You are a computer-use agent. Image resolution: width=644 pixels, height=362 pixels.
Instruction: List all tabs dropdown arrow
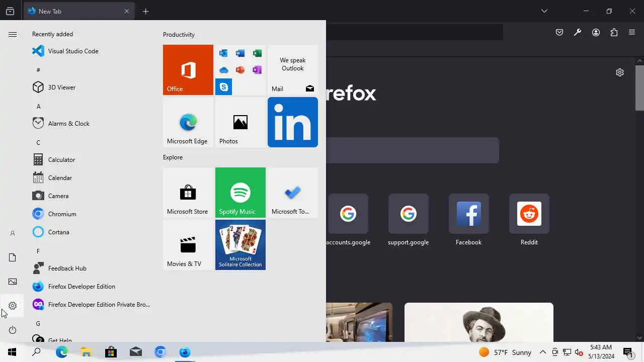tap(544, 11)
